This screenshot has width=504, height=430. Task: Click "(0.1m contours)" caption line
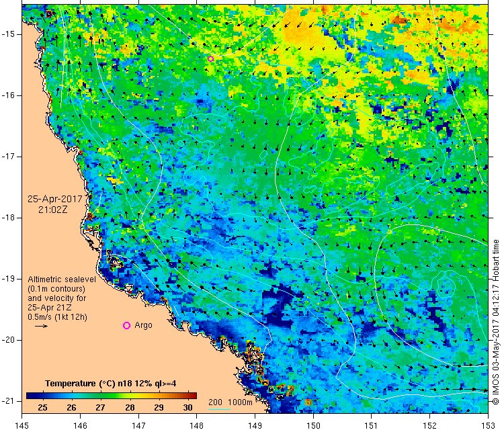pos(56,289)
